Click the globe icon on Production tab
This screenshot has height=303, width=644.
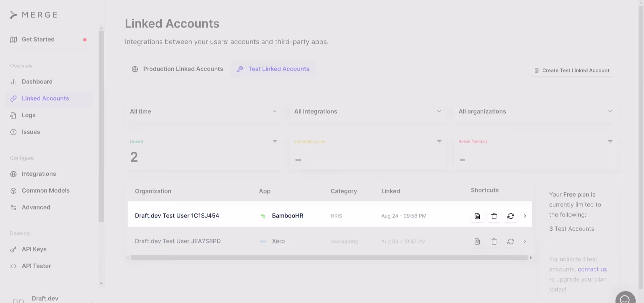point(135,69)
